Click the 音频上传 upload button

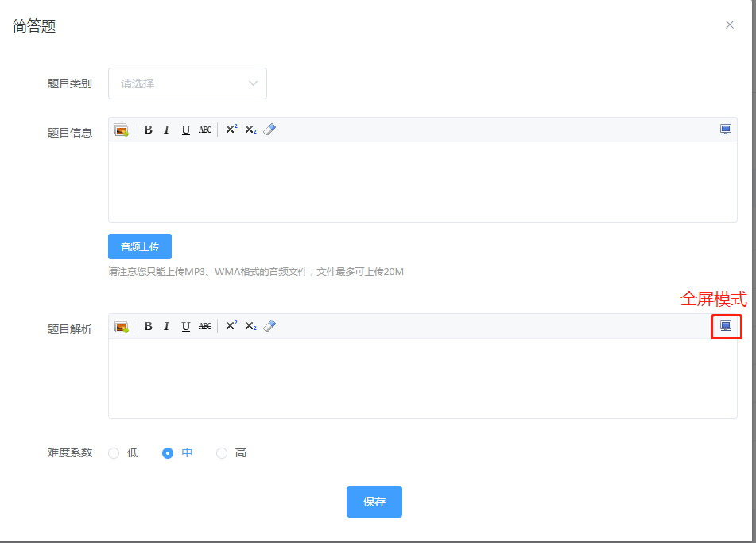coord(139,246)
